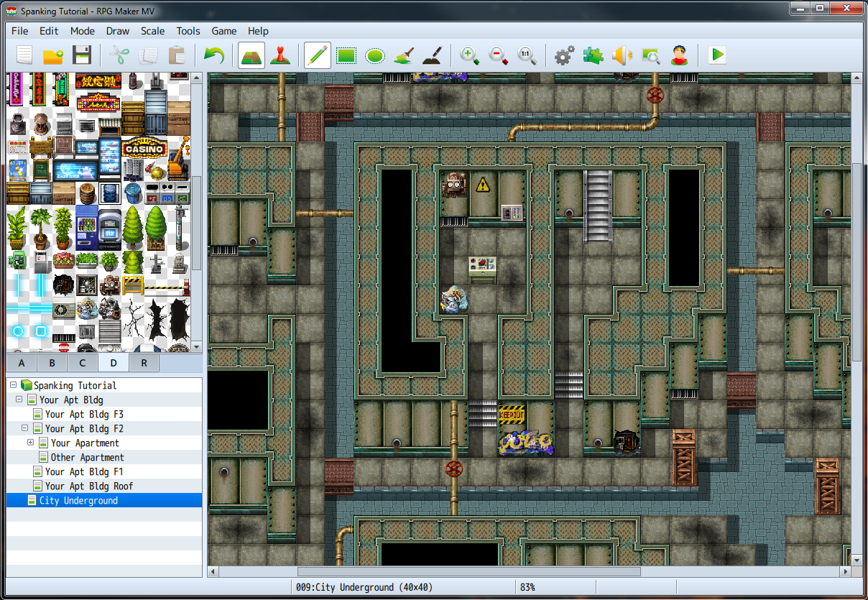
Task: Select Your Apt Bldg Roof map
Action: pos(89,486)
